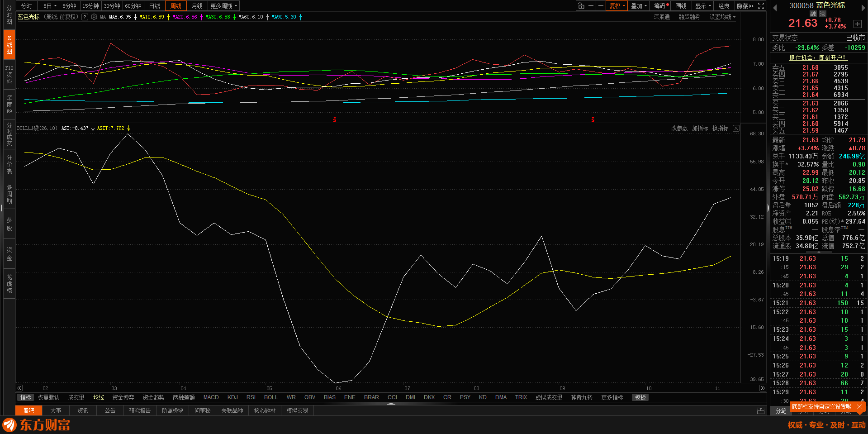Open the 股吧 bottom tab

point(29,410)
